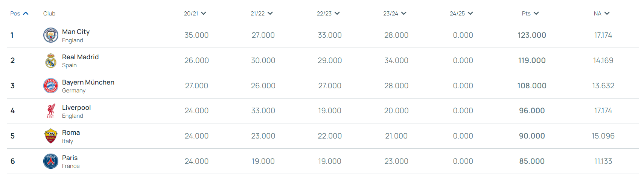Click the Roma club crest
The width and height of the screenshot is (644, 174).
50,136
